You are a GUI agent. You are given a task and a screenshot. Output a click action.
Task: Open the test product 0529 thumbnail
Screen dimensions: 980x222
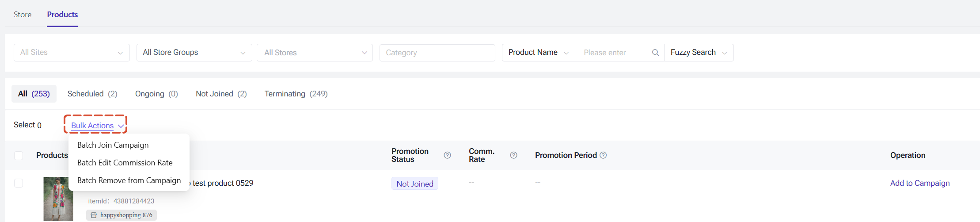[x=58, y=199]
